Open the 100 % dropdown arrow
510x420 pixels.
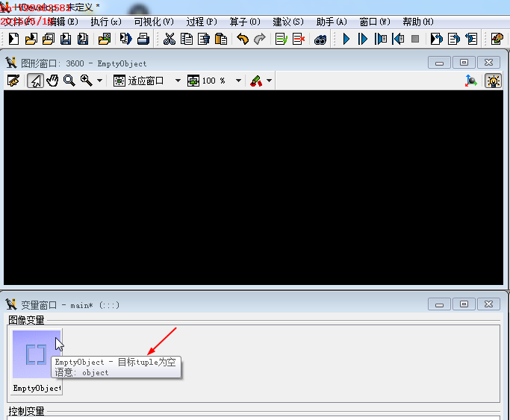[x=238, y=81]
